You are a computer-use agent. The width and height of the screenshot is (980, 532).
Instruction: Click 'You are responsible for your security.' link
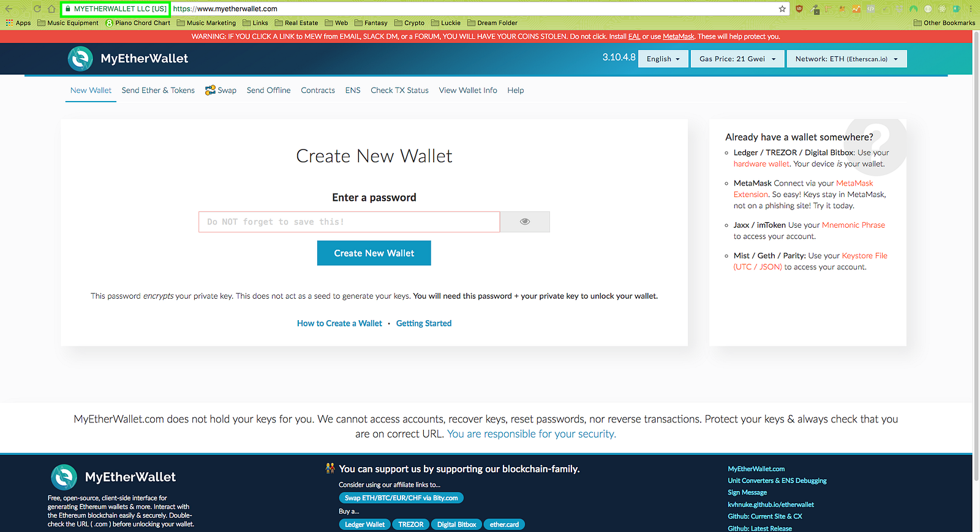[x=532, y=434]
